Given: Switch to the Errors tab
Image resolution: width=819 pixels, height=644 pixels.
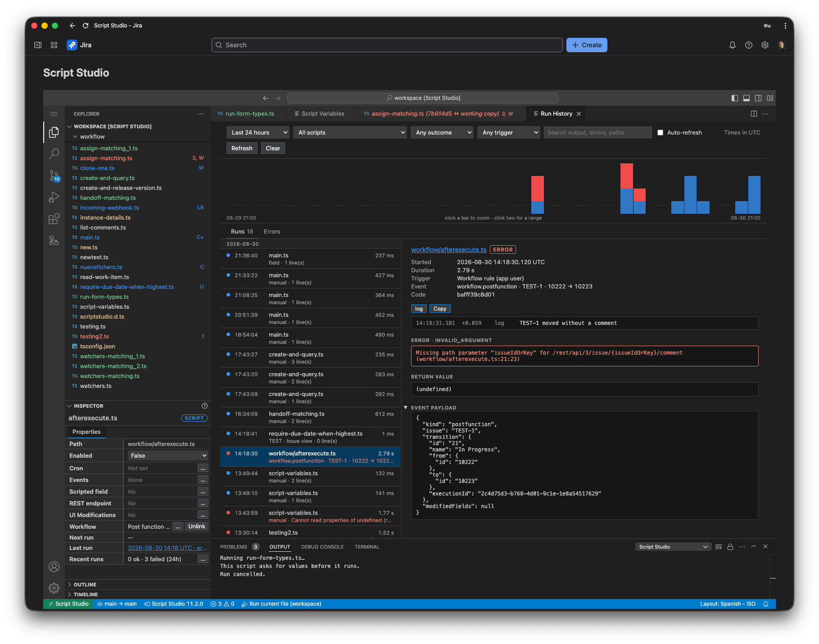Looking at the screenshot, I should [x=272, y=232].
